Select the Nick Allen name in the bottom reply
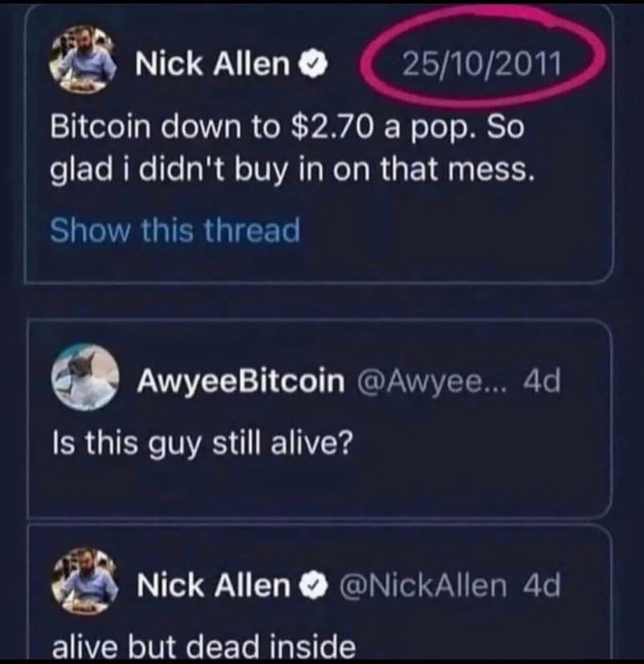644x664 pixels. pos(213,585)
